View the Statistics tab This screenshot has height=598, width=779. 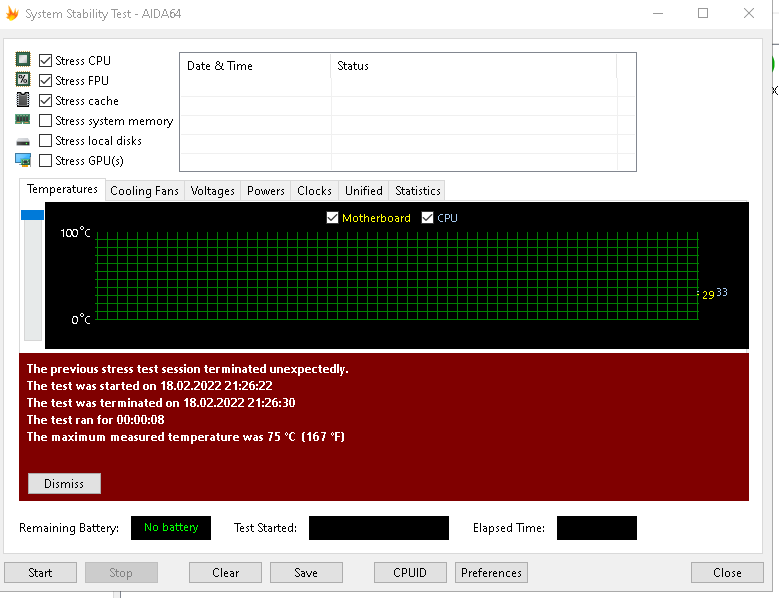417,191
